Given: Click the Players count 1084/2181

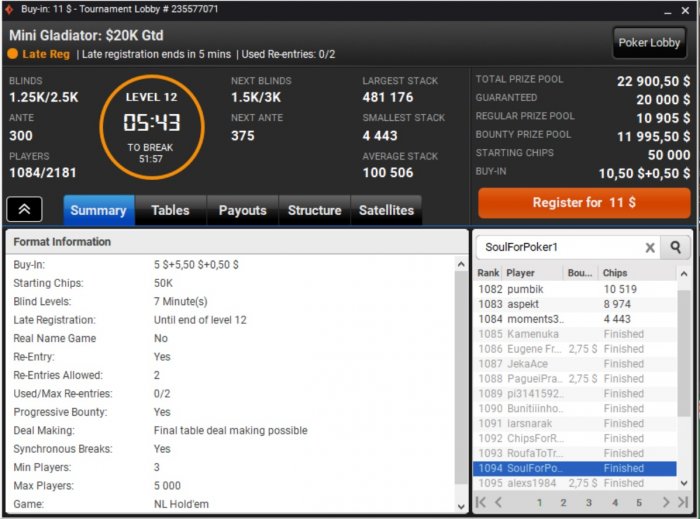Looking at the screenshot, I should (43, 173).
